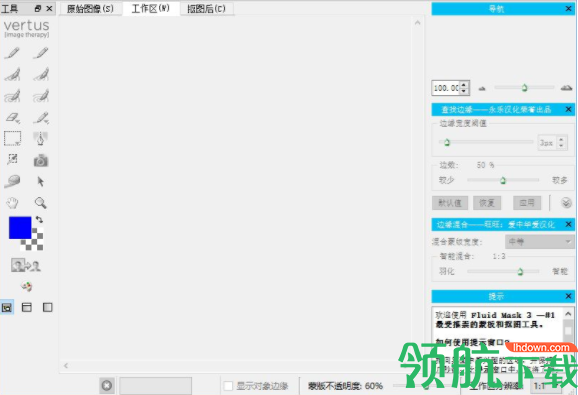Click the vertus image therapy logo
This screenshot has height=395, width=578.
point(27,28)
